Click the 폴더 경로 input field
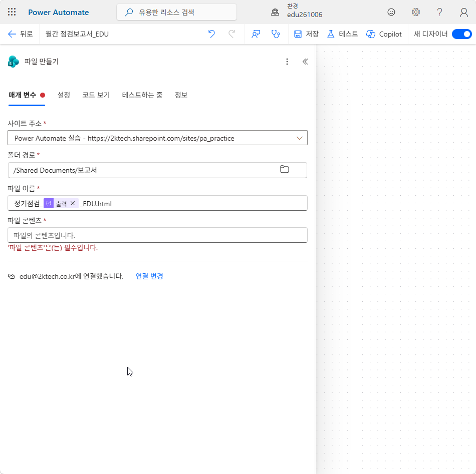Screen dimensions: 476x474 pyautogui.click(x=157, y=170)
